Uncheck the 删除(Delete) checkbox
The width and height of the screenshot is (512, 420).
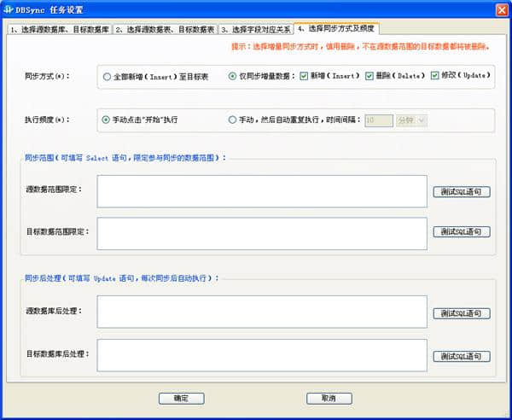(x=369, y=76)
